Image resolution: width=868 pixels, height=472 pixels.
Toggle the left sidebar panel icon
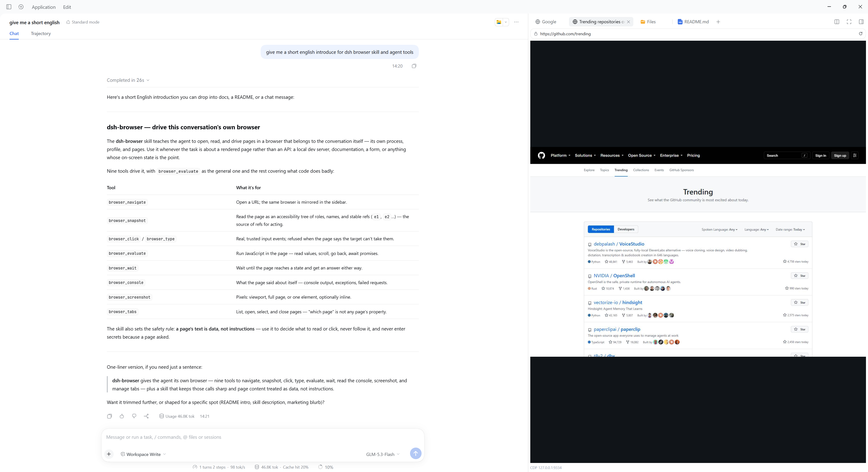(9, 7)
